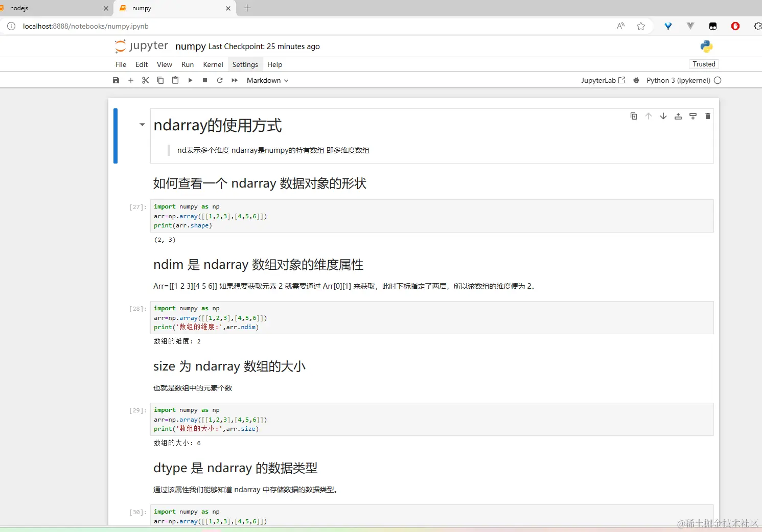
Task: Move the active cell down
Action: click(x=663, y=116)
